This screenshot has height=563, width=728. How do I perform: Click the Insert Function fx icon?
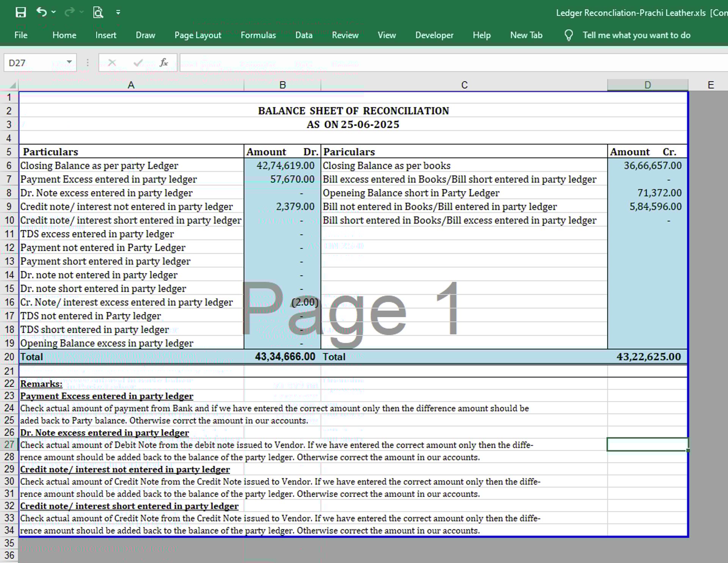tap(164, 63)
